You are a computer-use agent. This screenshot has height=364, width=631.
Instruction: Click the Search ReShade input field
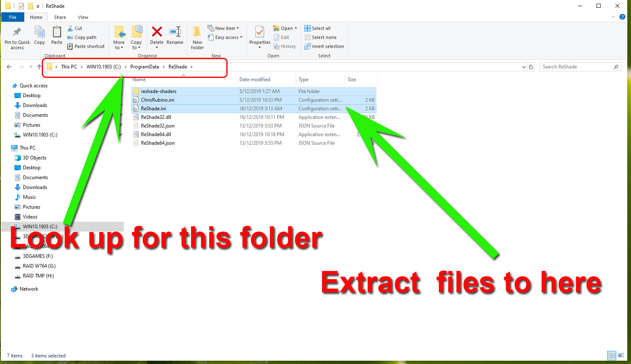click(x=576, y=67)
